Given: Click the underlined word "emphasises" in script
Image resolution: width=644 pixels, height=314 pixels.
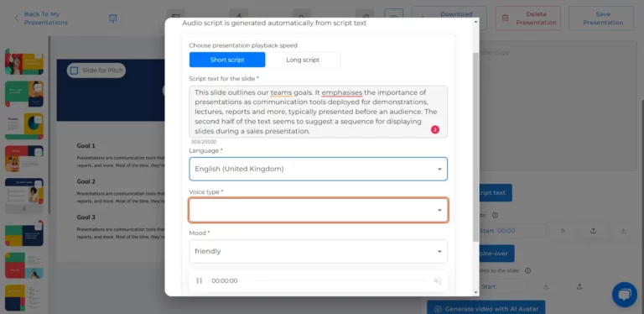Looking at the screenshot, I should pyautogui.click(x=342, y=92).
